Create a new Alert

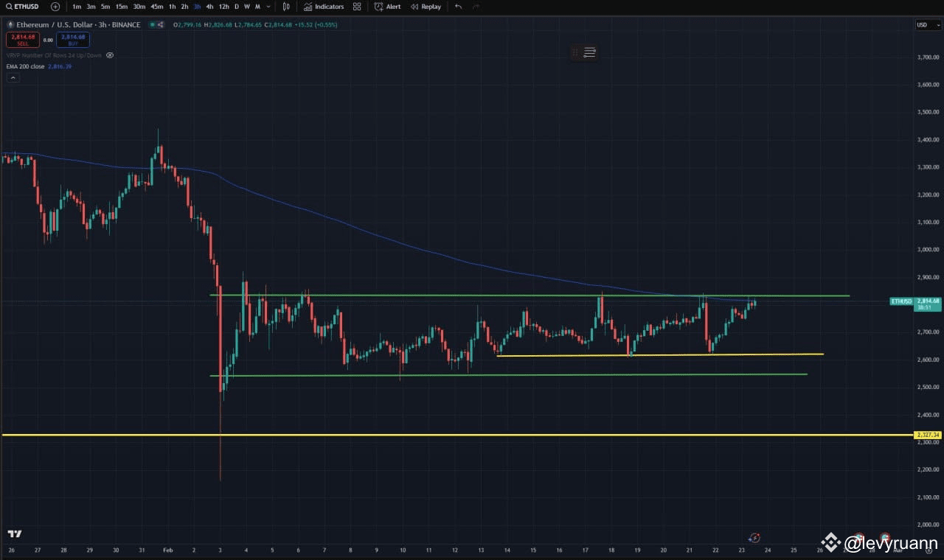[x=388, y=7]
